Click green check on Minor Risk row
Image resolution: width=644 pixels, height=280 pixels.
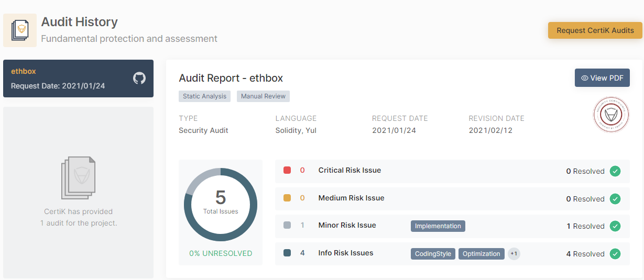coord(615,226)
